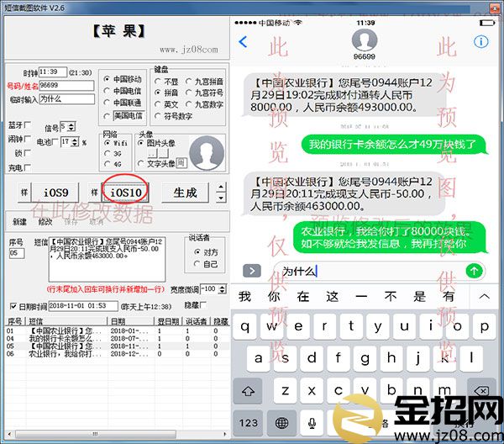Click the avatar thumbnail in 头像 panel
The image size is (504, 444).
pyautogui.click(x=207, y=153)
